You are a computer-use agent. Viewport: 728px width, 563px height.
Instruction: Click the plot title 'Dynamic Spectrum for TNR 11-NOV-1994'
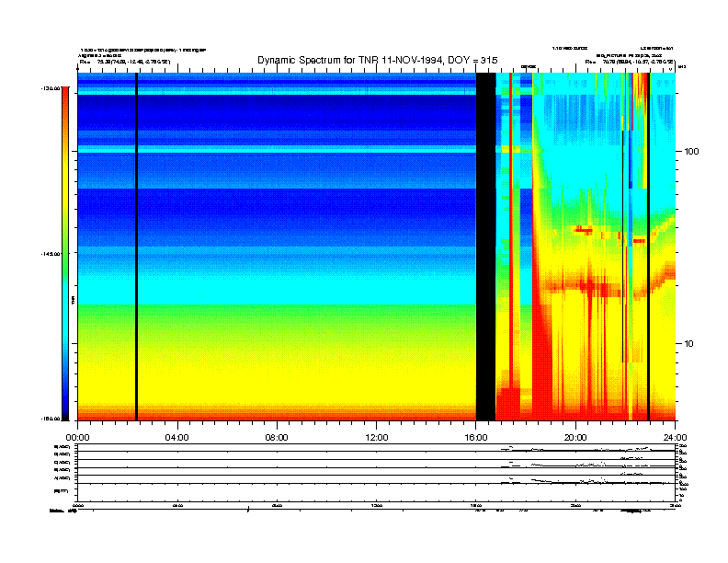point(378,60)
